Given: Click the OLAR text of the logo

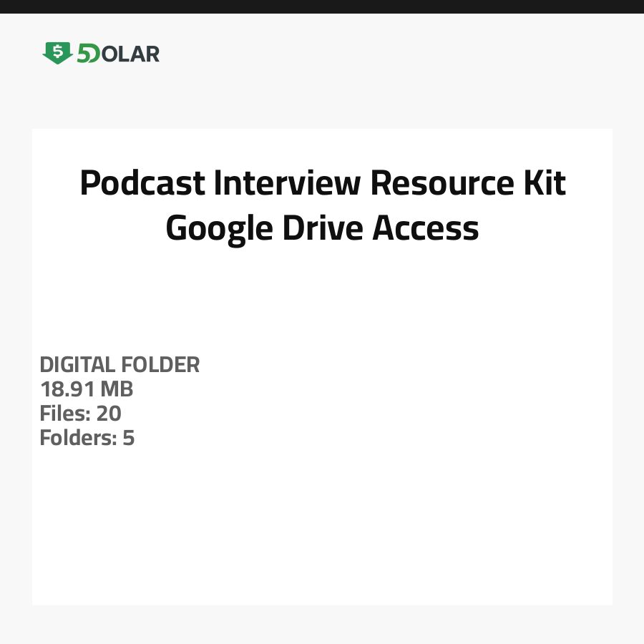Looking at the screenshot, I should (x=130, y=54).
